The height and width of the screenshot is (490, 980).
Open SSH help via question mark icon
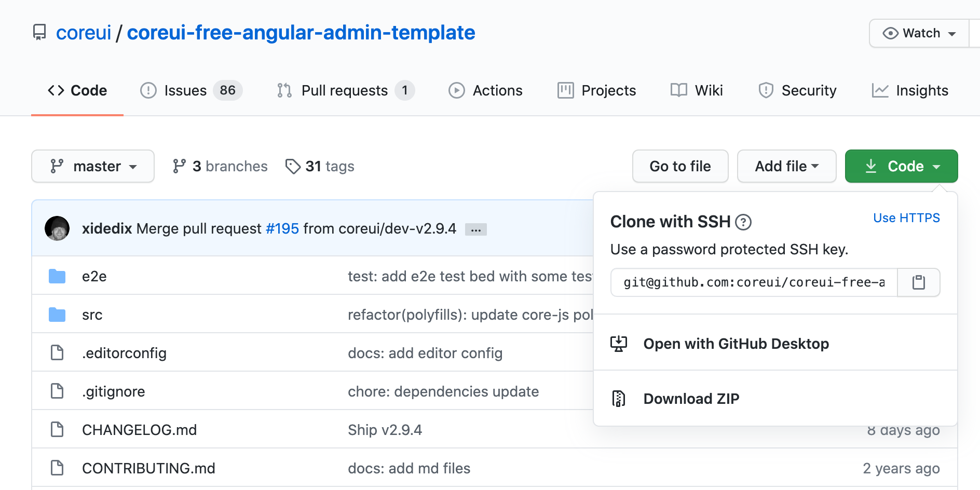(x=744, y=222)
